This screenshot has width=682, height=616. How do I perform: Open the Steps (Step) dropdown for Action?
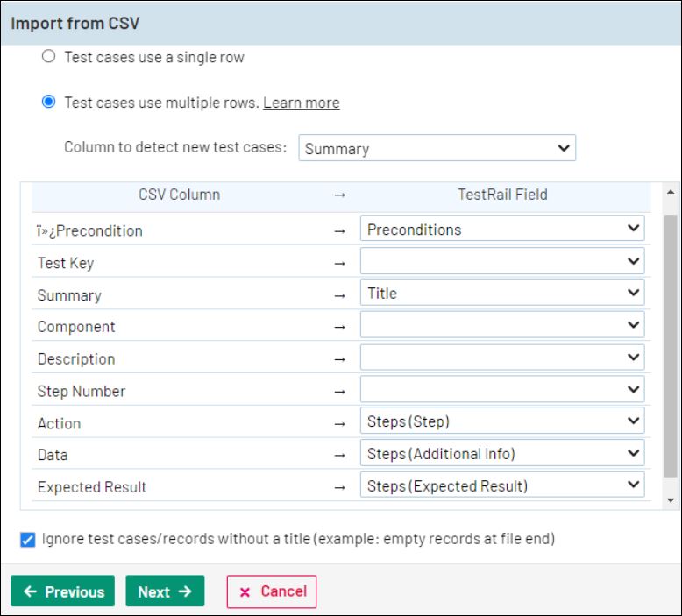coord(501,421)
